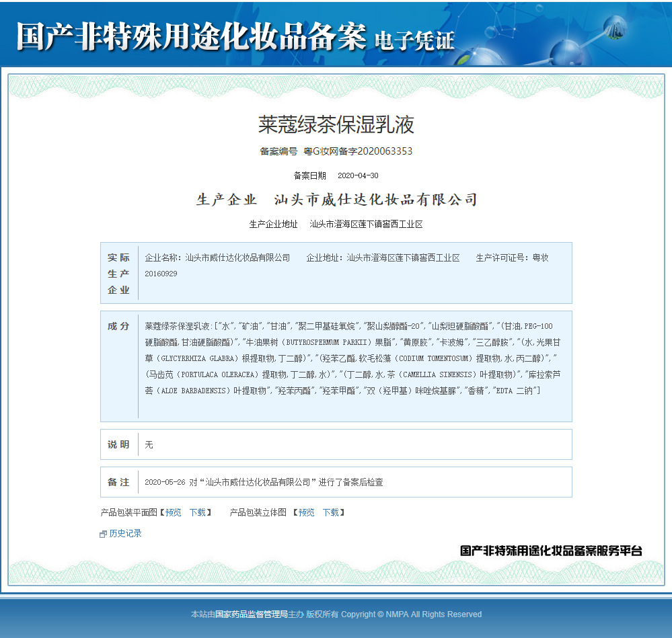Click the 产品包装立体图 label
The height and width of the screenshot is (638, 672).
(x=258, y=512)
